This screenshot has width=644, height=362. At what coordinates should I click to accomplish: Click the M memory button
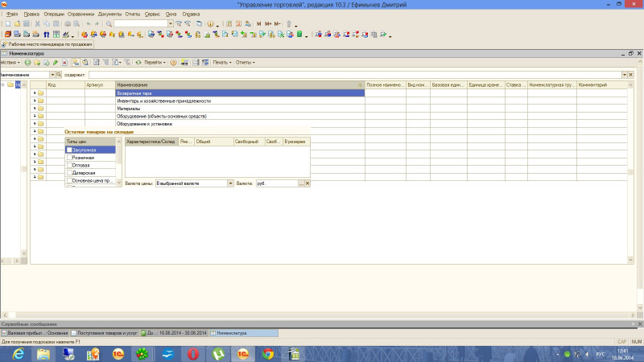coord(258,24)
